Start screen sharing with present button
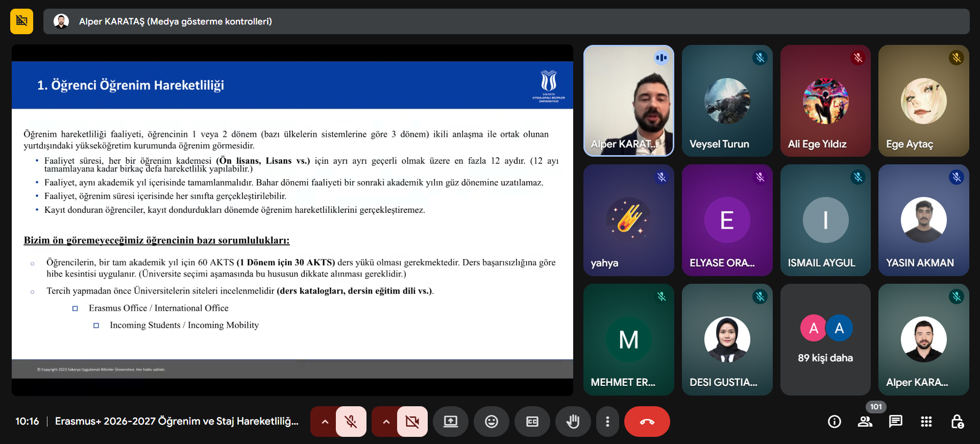Screen dimensions: 980x444 (450, 422)
